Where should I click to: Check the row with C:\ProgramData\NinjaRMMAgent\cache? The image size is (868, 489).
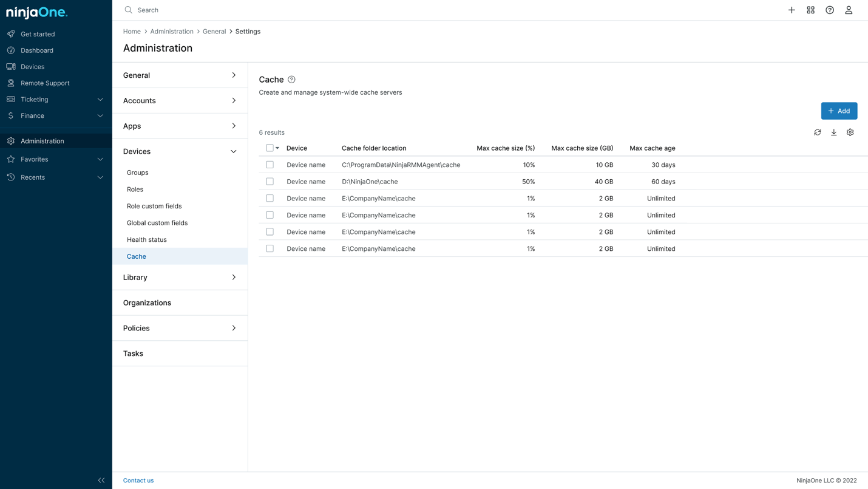pyautogui.click(x=270, y=165)
